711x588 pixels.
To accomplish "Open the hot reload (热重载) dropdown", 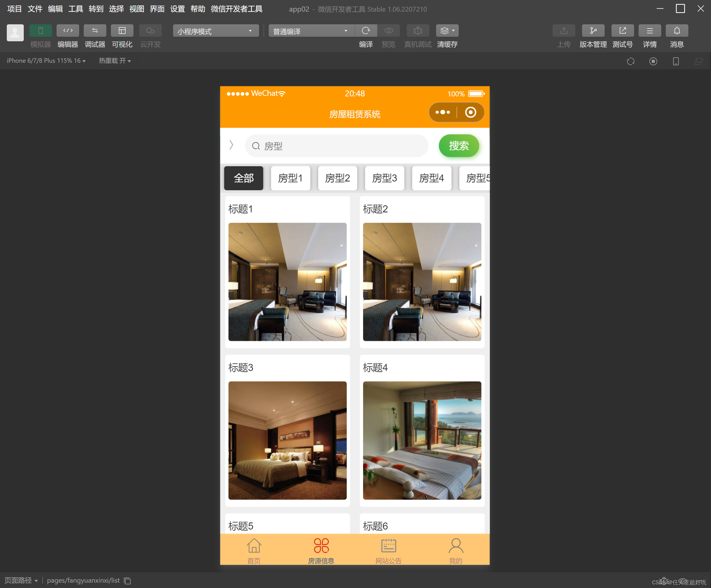I will (115, 61).
